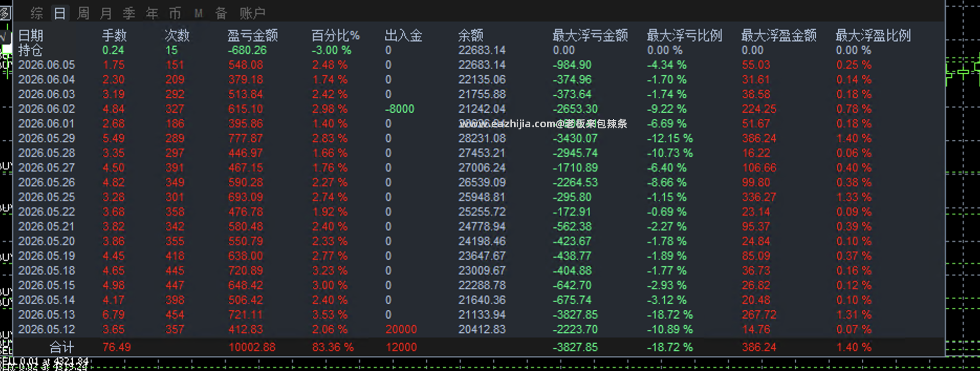Select the 2026.05.22 date row
980x371 pixels.
pos(47,212)
